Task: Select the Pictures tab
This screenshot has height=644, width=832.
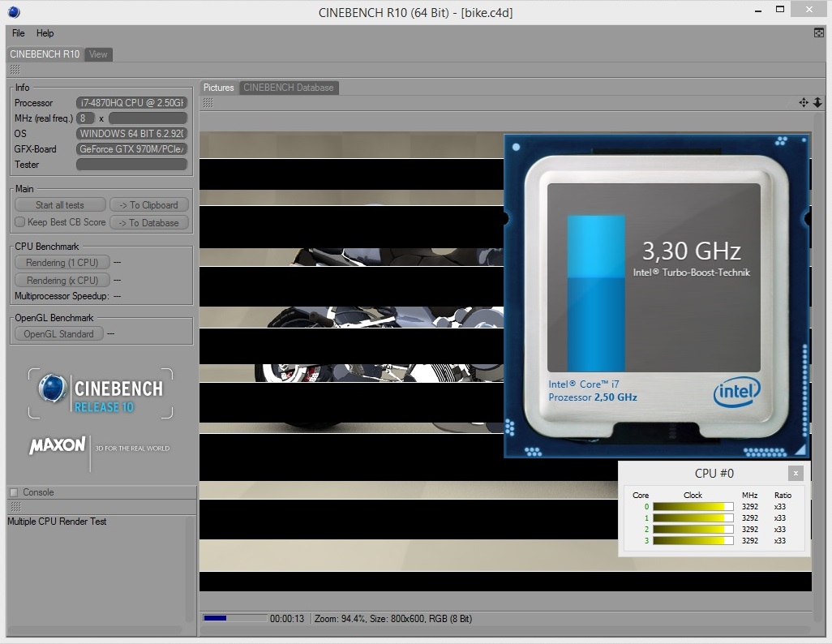Action: 219,88
